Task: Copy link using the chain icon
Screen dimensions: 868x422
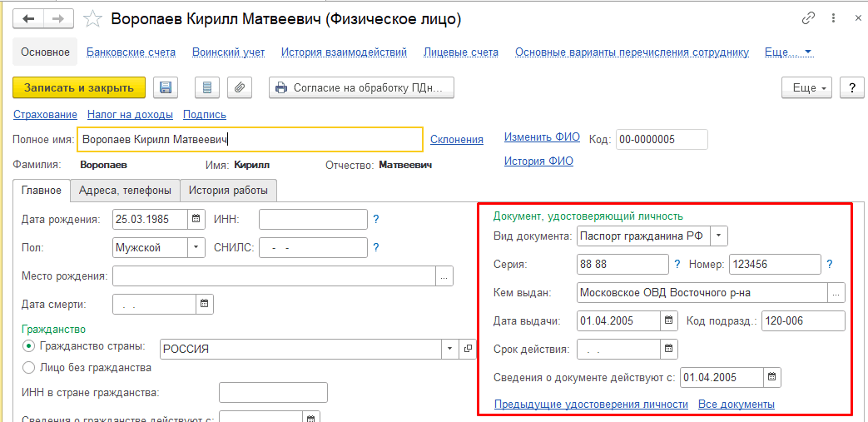Action: [x=808, y=18]
